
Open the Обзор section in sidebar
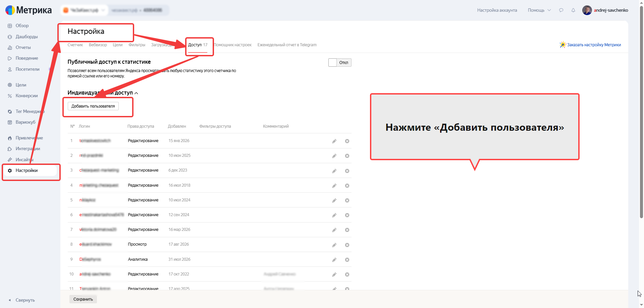click(22, 26)
